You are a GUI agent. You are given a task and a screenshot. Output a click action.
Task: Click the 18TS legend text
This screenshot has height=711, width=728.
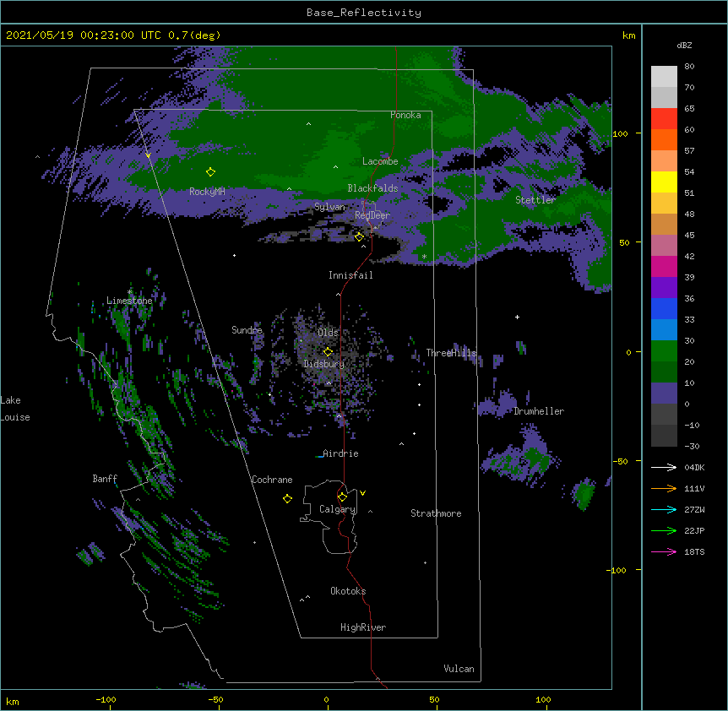[x=694, y=551]
